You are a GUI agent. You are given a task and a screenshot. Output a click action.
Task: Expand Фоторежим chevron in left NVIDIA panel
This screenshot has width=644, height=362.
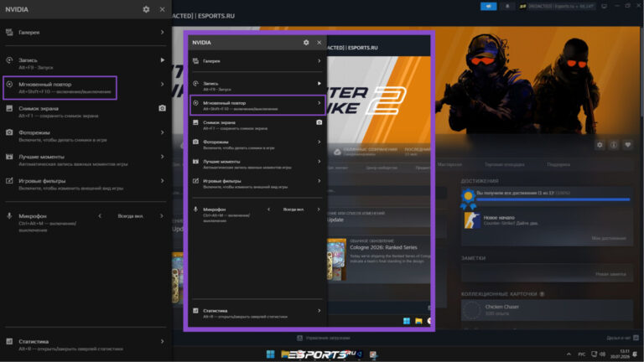pos(162,132)
